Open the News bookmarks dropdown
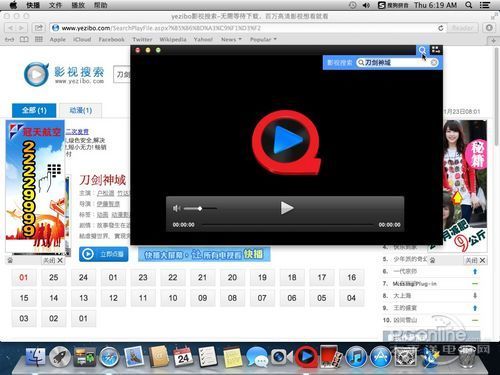 click(x=231, y=39)
